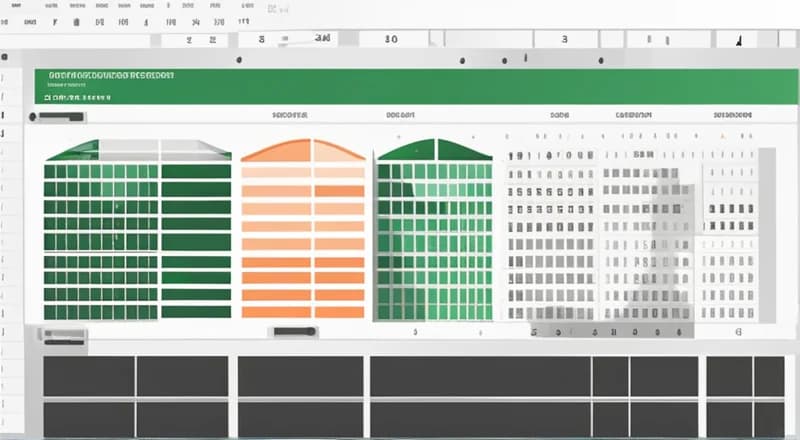Select the column header labeled 3 on right
Screen dimensions: 800x440
[x=565, y=40]
